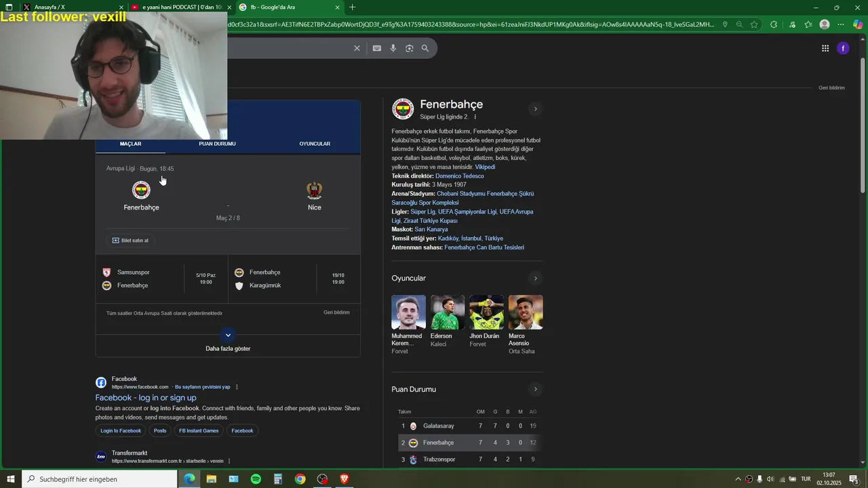The height and width of the screenshot is (488, 868).
Task: Click the 'Bilet satın al' button
Action: pyautogui.click(x=130, y=241)
